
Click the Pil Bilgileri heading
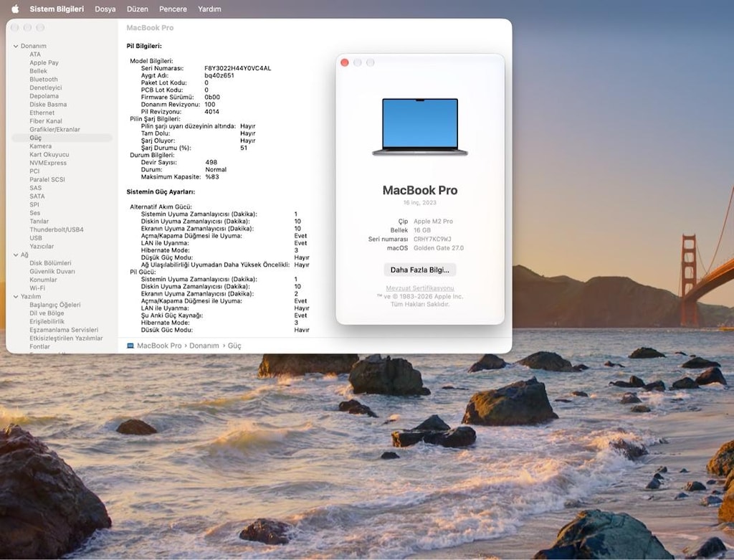[144, 46]
